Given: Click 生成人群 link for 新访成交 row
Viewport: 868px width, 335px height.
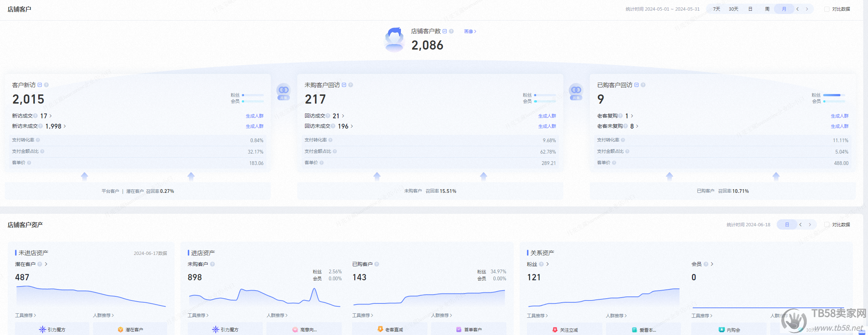Looking at the screenshot, I should point(254,116).
